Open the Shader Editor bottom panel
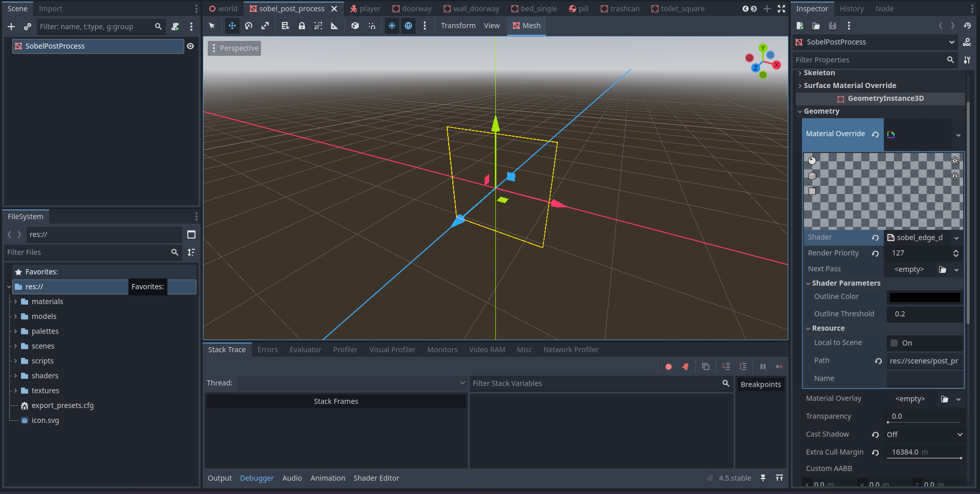980x494 pixels. tap(376, 478)
